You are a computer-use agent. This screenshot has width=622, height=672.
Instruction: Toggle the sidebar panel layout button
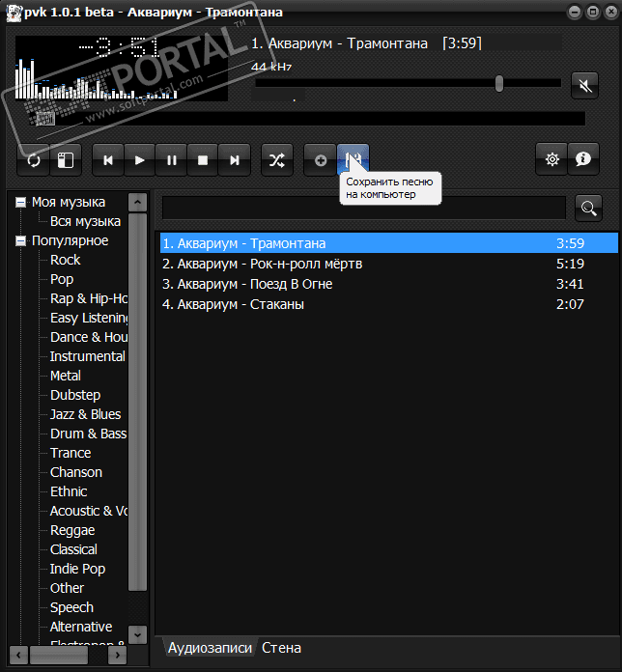pyautogui.click(x=66, y=160)
